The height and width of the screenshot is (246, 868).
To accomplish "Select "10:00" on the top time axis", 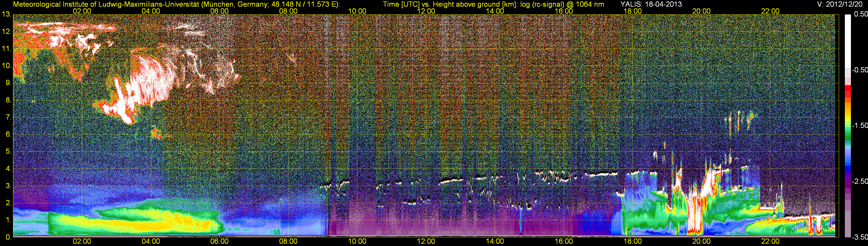I will 357,11.
